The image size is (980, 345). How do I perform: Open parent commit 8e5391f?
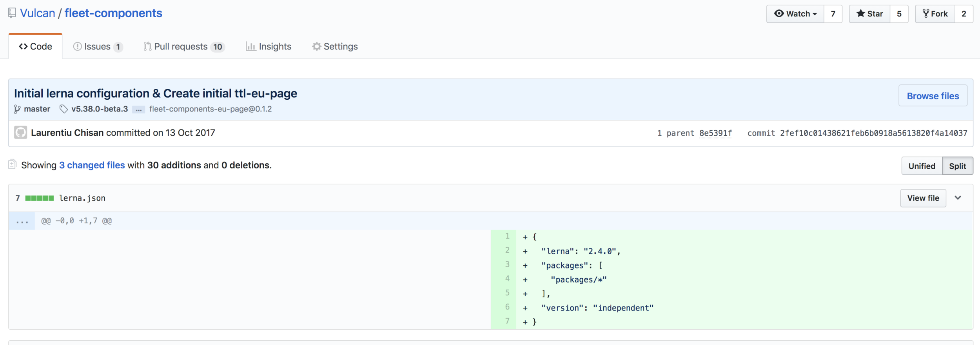(715, 133)
